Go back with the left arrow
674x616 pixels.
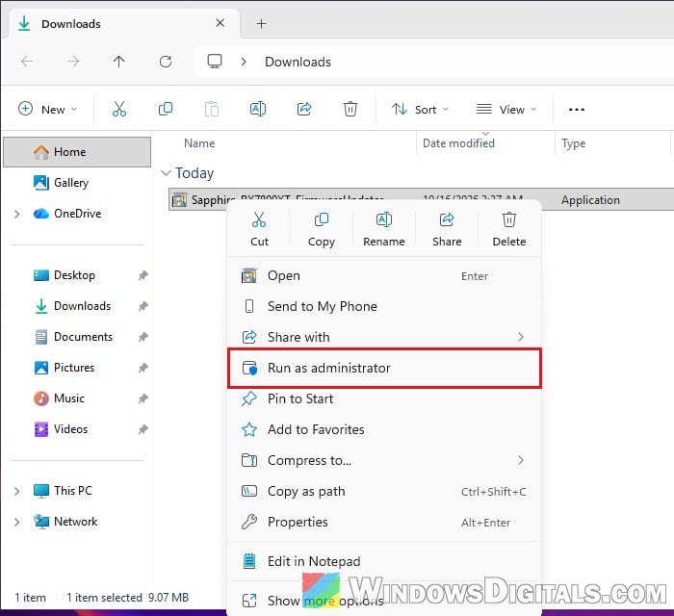click(x=27, y=62)
